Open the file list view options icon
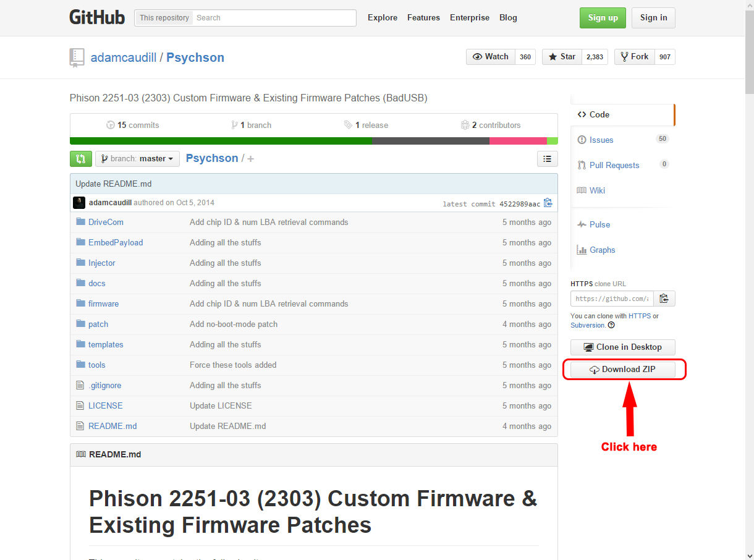Viewport: 754px width, 560px height. pyautogui.click(x=548, y=159)
